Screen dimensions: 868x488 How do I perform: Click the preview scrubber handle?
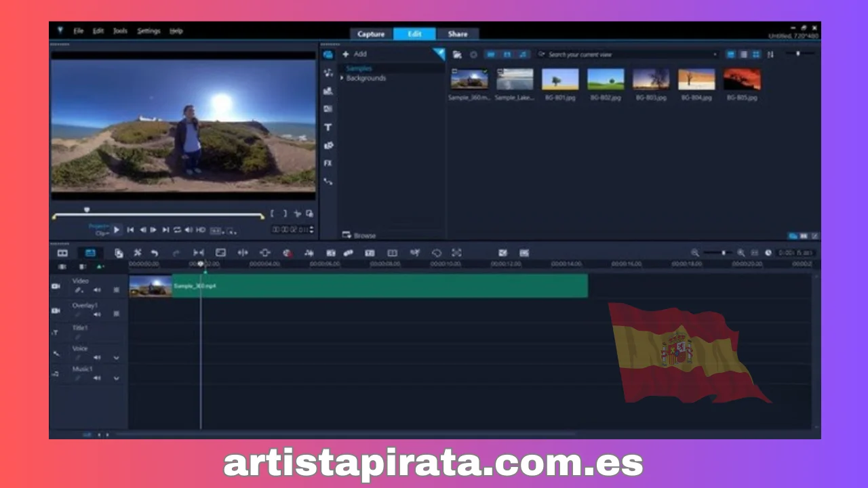pyautogui.click(x=87, y=210)
